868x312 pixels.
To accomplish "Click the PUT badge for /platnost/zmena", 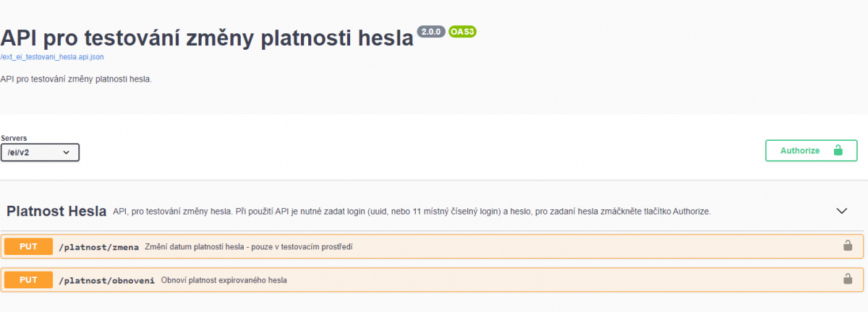I will 28,246.
